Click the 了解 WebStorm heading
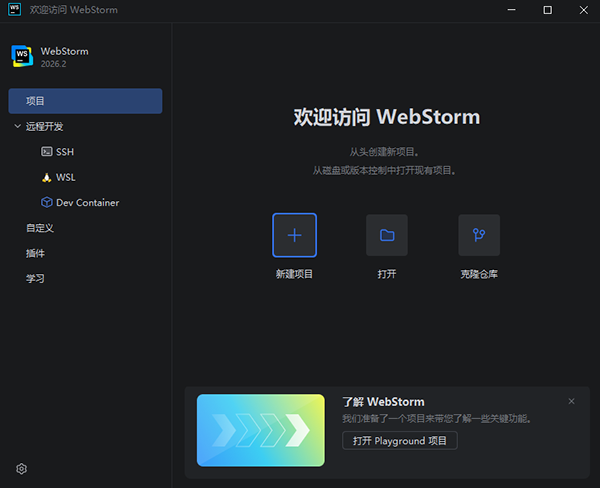This screenshot has width=600, height=488. (x=383, y=402)
